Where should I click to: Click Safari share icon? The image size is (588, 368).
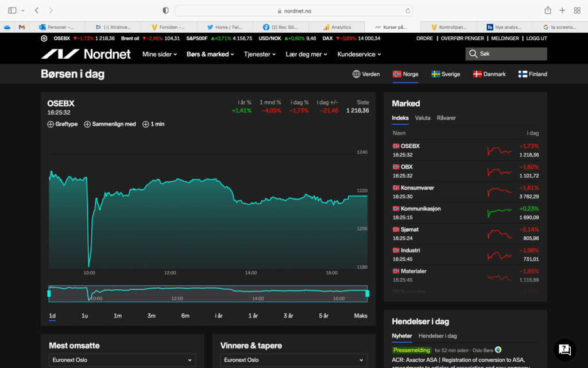click(x=548, y=10)
